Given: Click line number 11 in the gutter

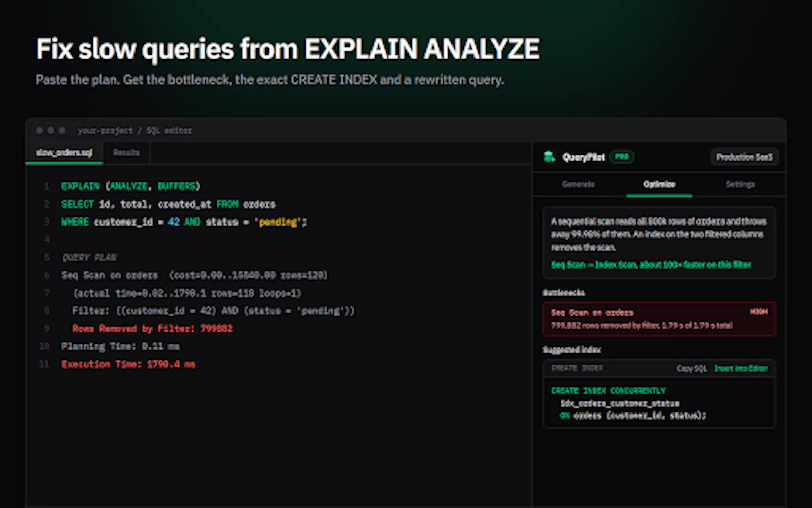Looking at the screenshot, I should (x=44, y=364).
